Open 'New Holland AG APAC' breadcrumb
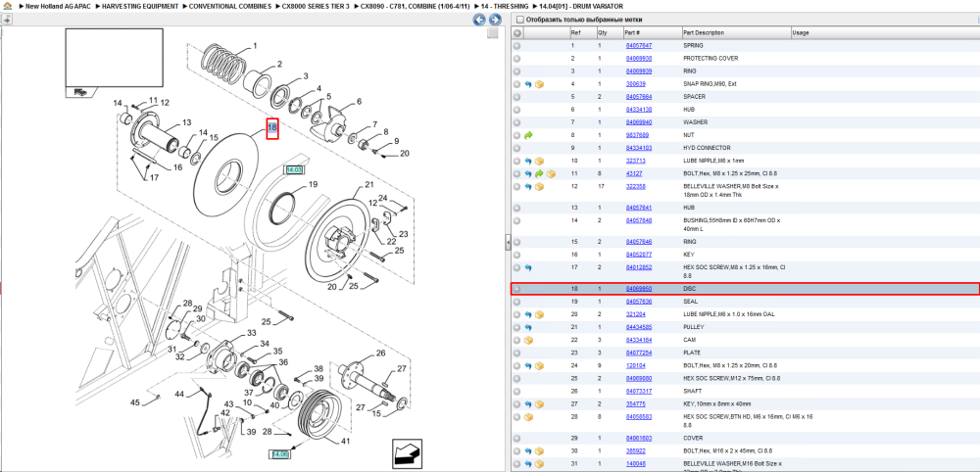 (59, 6)
